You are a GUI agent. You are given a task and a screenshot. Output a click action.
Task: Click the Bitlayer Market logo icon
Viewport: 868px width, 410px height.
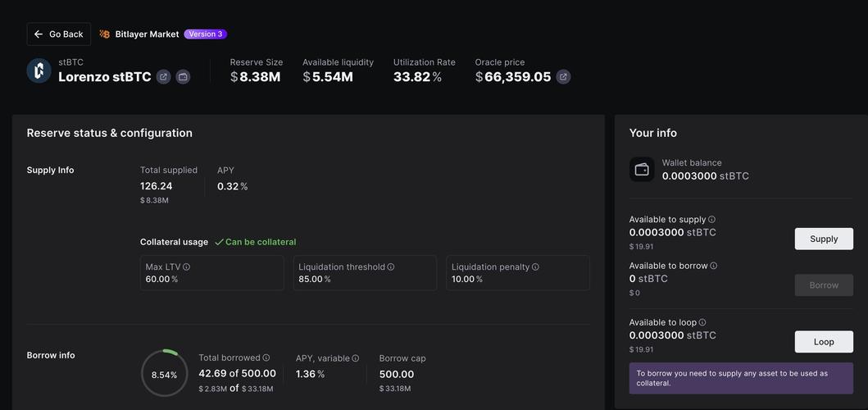(105, 34)
